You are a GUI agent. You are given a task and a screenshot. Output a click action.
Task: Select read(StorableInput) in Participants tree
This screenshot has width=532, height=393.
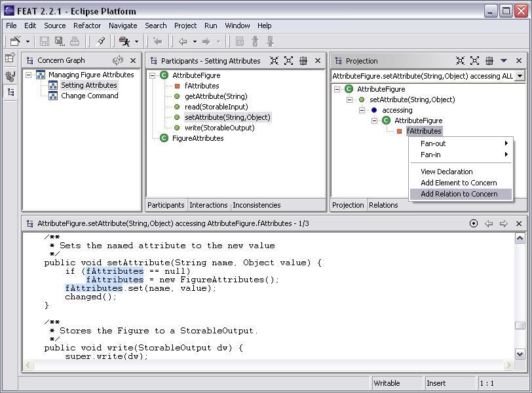point(216,107)
